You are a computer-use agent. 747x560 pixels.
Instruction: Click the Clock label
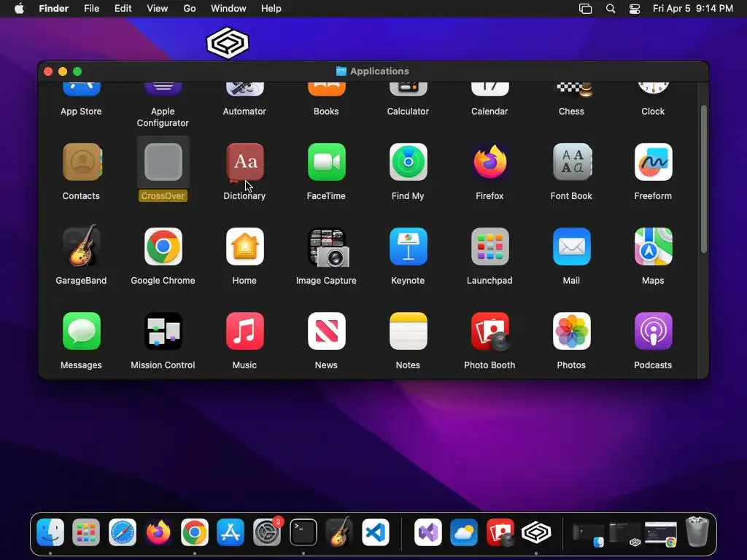[653, 112]
